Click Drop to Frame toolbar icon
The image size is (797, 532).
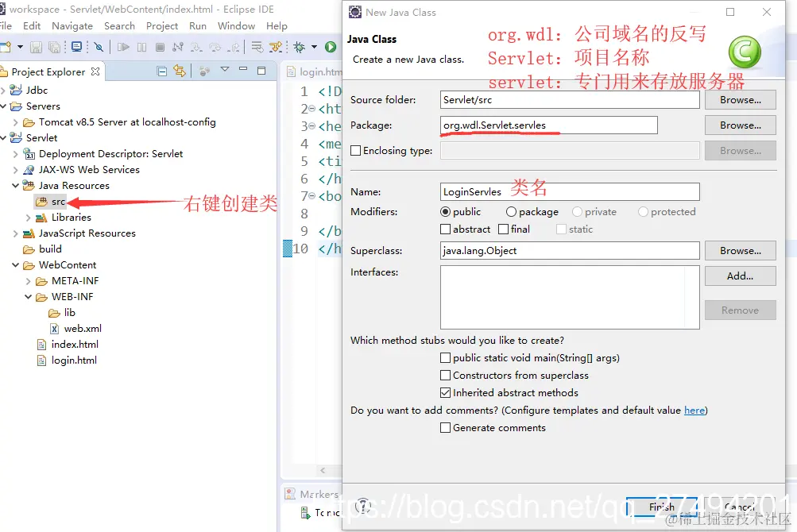(257, 48)
